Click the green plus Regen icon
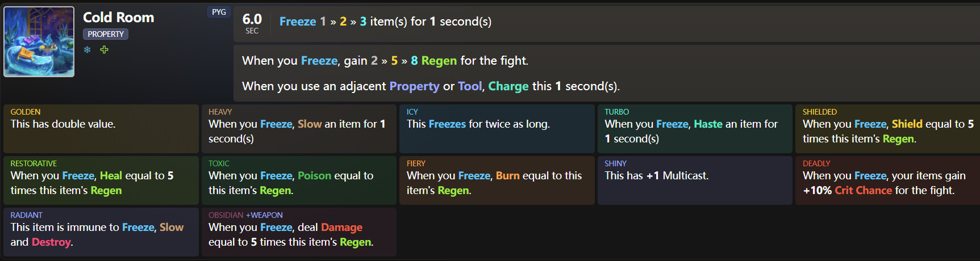Viewport: 980px width, 261px height. [104, 50]
